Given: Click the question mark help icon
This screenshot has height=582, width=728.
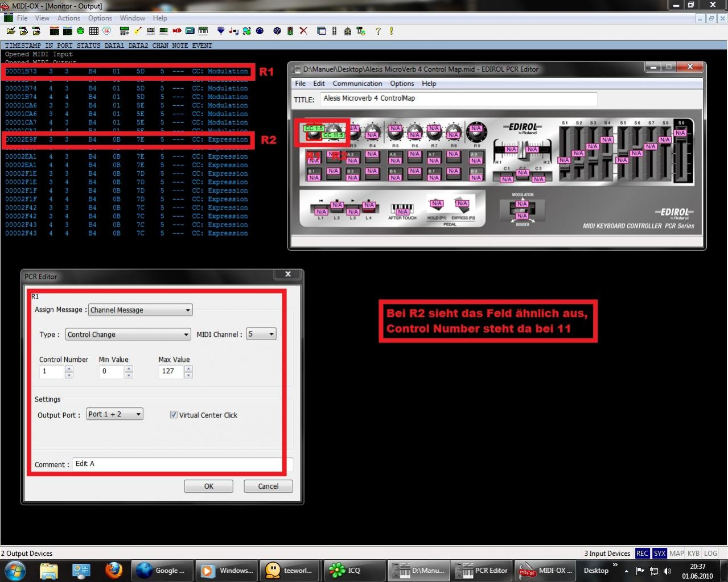Looking at the screenshot, I should (377, 31).
